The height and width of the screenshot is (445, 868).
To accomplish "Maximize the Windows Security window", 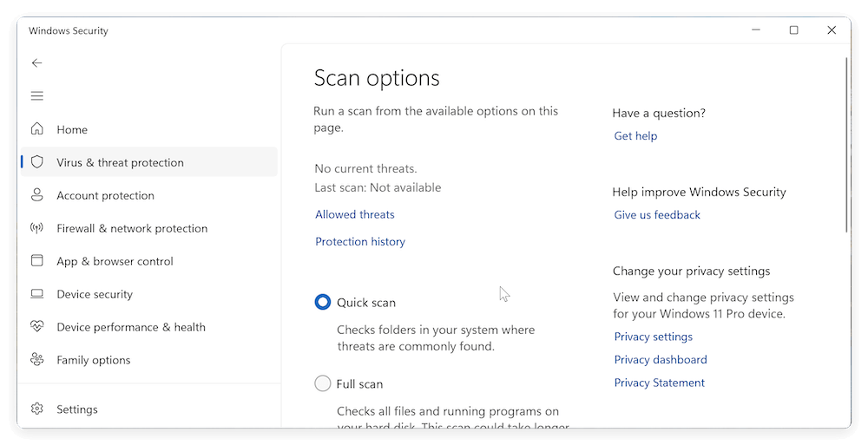I will (793, 30).
